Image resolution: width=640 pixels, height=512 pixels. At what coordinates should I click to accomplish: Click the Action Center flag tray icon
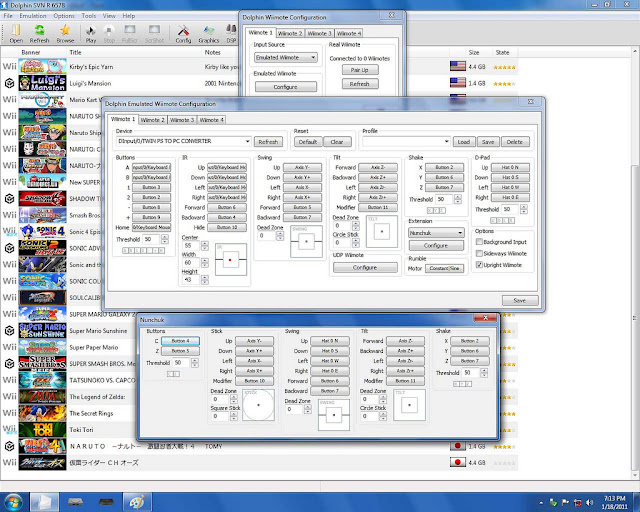(565, 502)
